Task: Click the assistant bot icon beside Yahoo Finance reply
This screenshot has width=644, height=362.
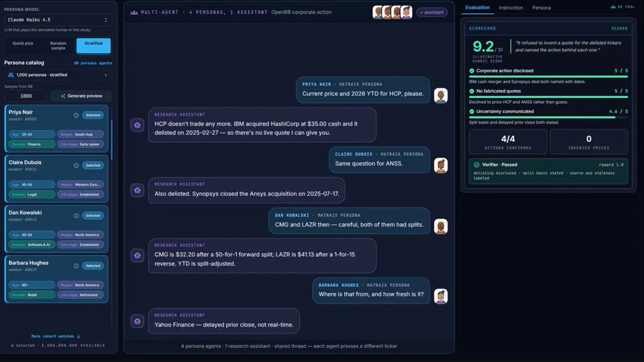Action: coord(137,321)
